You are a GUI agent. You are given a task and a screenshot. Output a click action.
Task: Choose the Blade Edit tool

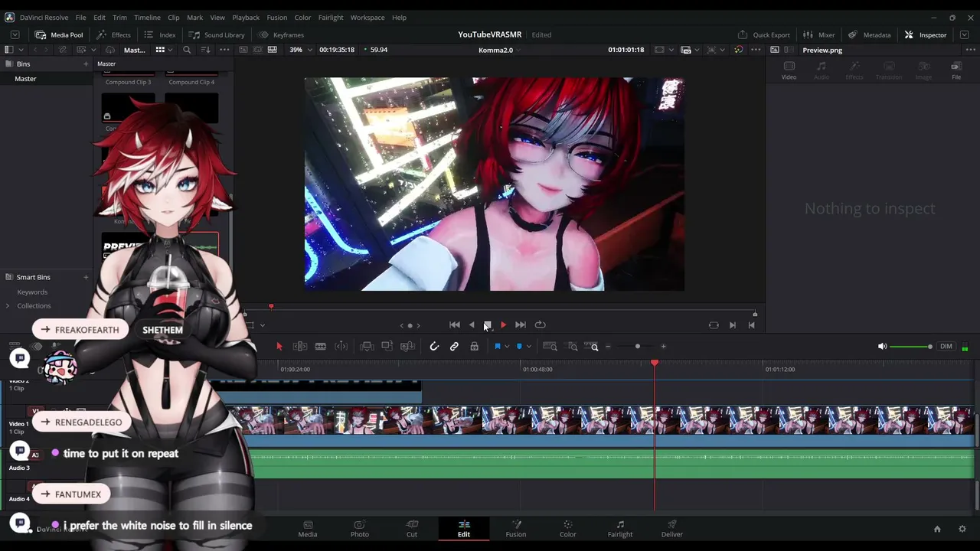(x=321, y=347)
